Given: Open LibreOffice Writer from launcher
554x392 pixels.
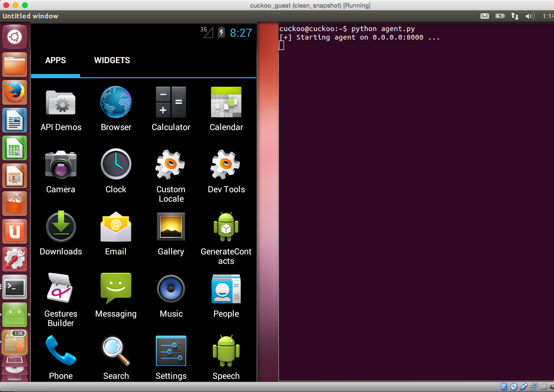Looking at the screenshot, I should (x=15, y=120).
